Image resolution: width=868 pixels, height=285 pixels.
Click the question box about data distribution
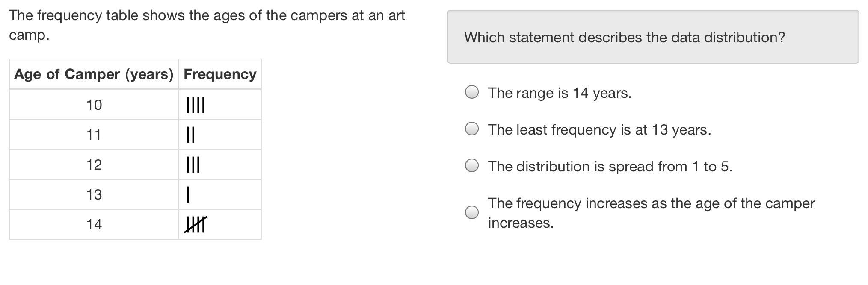tap(653, 38)
